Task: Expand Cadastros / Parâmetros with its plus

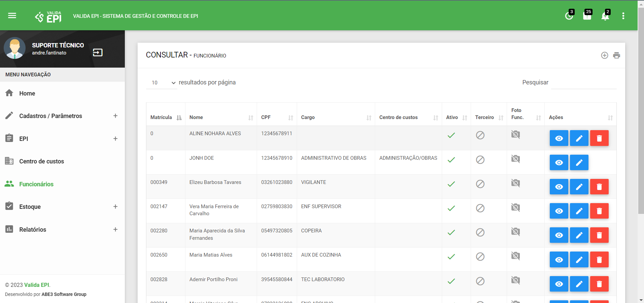Action: [115, 116]
